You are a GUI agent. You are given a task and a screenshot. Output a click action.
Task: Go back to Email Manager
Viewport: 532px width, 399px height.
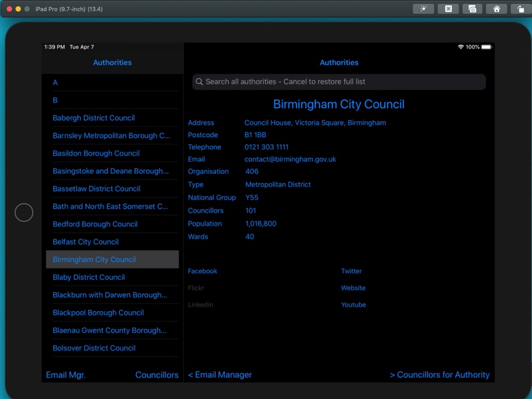[x=220, y=375]
